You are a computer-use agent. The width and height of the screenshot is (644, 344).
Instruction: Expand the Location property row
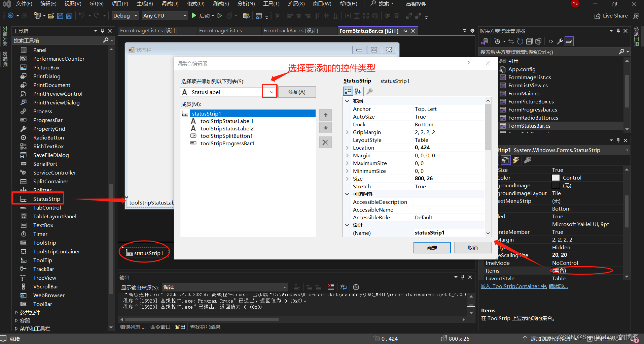pos(347,148)
